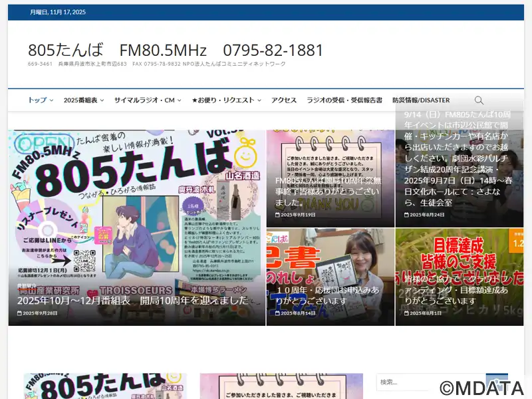Image resolution: width=532 pixels, height=399 pixels.
Task: Click the date 2025年8月1日
Action: (426, 313)
